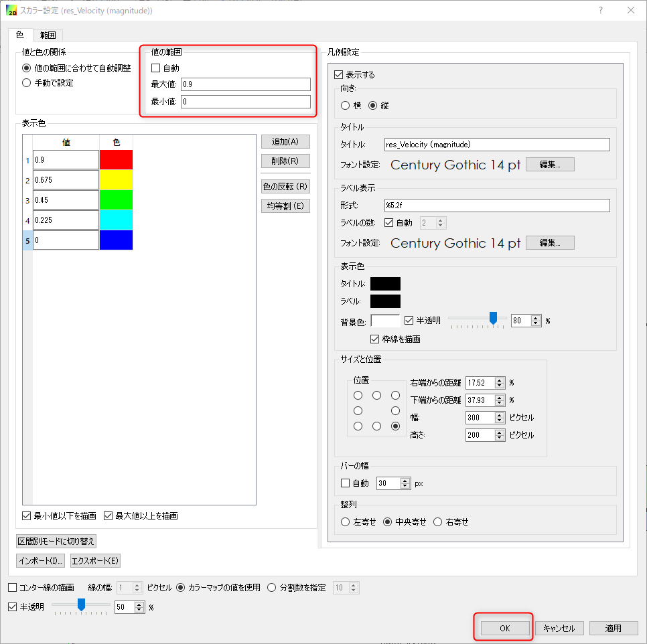Click the 最小値 input field

pos(246,102)
